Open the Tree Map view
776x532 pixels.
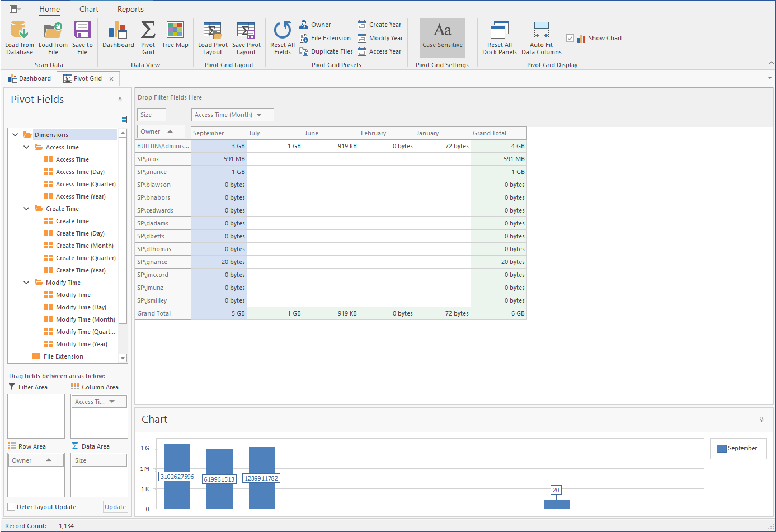tap(175, 31)
